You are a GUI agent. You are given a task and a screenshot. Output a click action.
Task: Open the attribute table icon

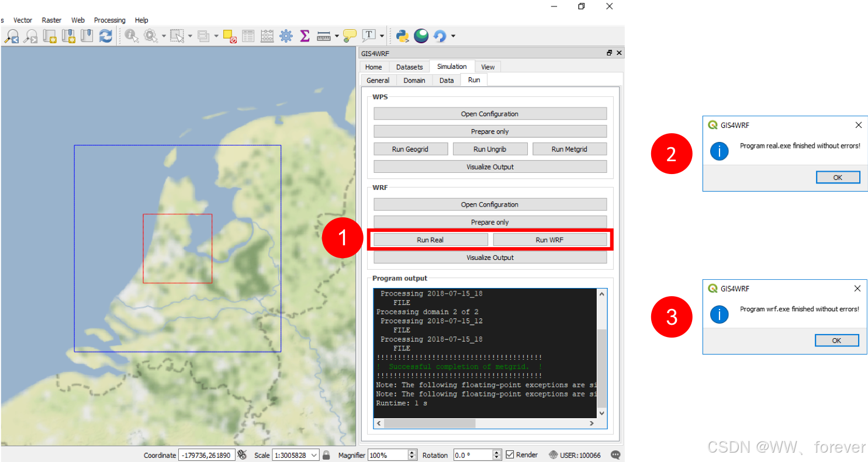pyautogui.click(x=248, y=36)
